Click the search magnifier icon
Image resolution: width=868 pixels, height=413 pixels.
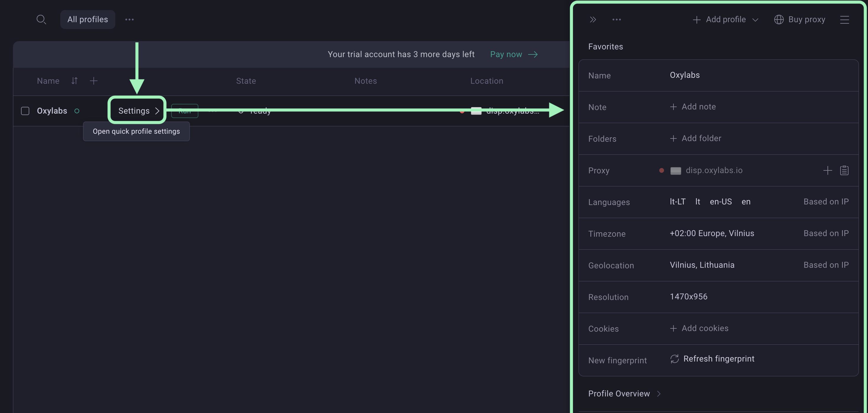(x=41, y=20)
